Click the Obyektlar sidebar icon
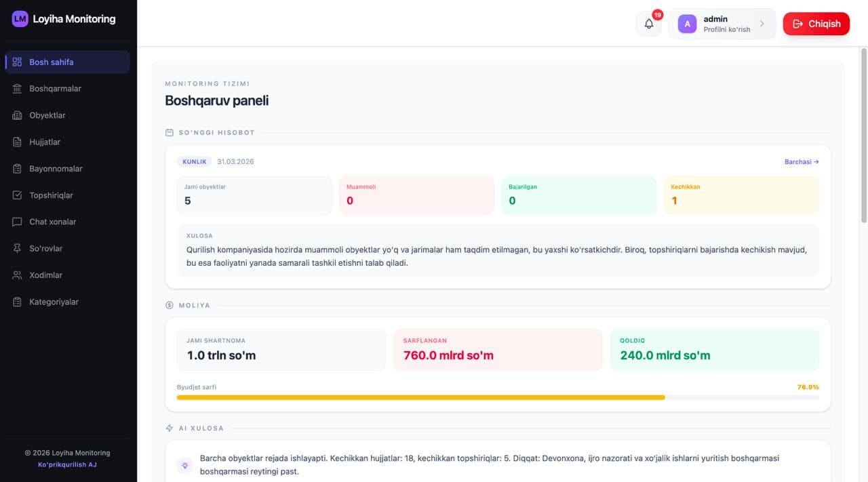 tap(18, 115)
